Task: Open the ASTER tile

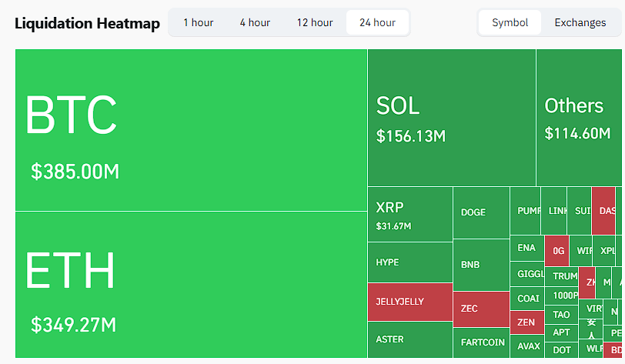Action: 409,339
